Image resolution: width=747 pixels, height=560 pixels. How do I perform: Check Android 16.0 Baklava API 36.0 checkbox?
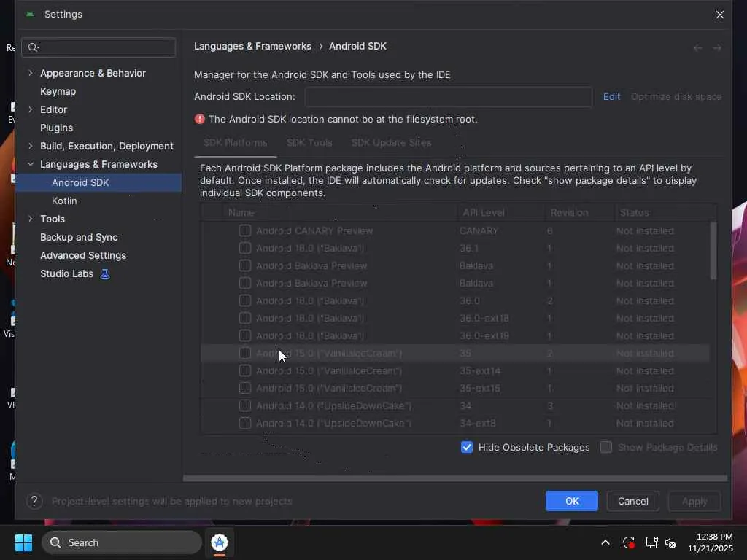(245, 300)
